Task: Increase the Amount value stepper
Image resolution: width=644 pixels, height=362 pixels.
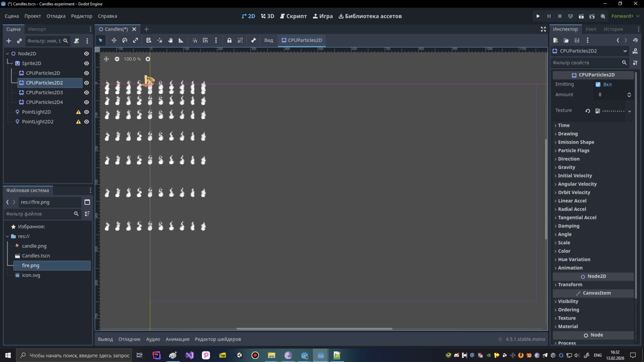Action: (x=629, y=93)
